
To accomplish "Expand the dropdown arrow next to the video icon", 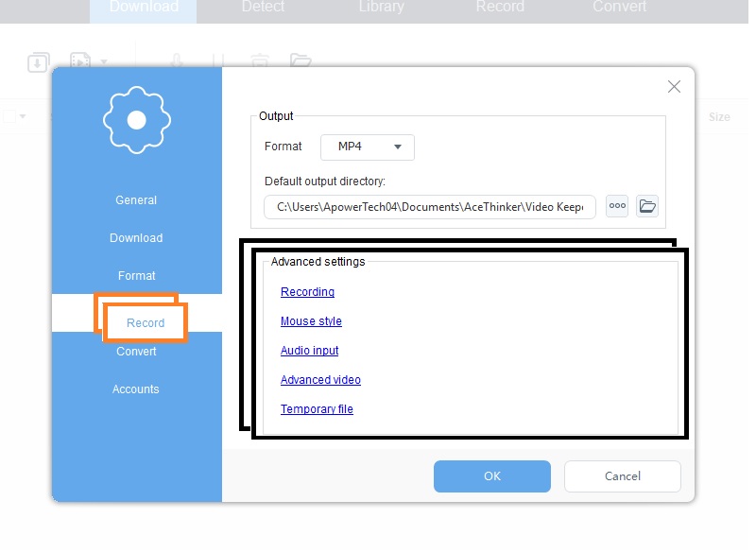I will coord(104,62).
